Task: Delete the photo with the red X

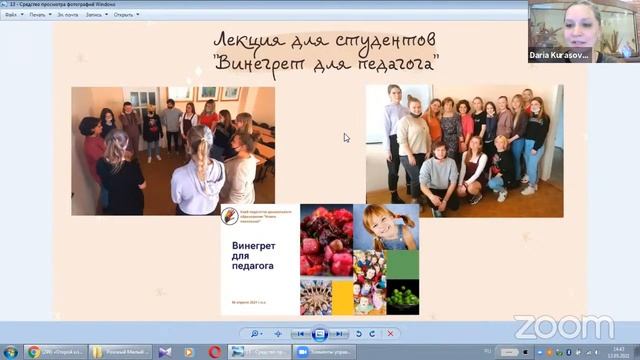Action: coord(390,334)
